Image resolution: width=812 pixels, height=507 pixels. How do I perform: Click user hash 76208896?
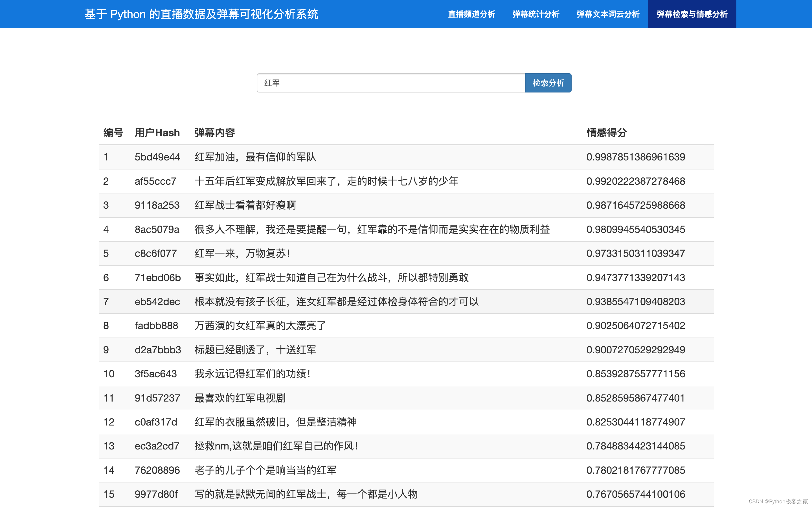[x=157, y=470]
